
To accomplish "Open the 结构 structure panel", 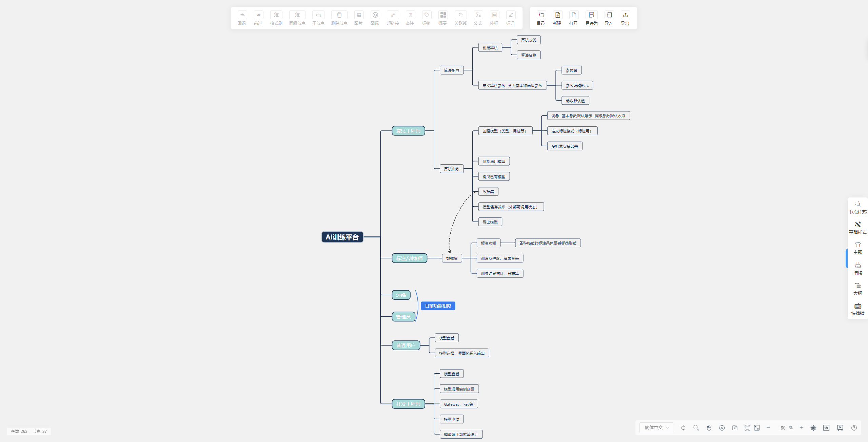I will tap(857, 268).
